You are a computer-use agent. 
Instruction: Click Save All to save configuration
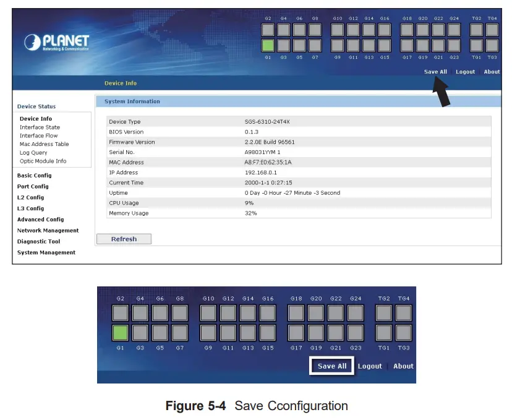point(435,71)
